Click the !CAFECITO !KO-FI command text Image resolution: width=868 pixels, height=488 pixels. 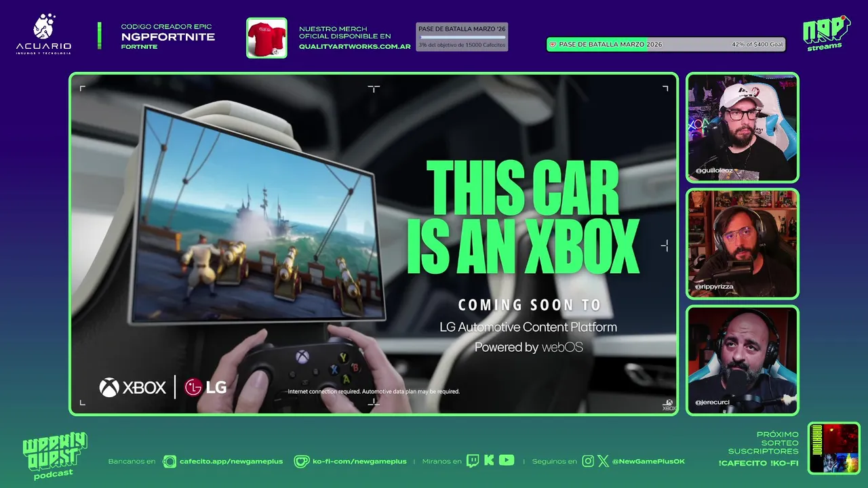point(758,463)
